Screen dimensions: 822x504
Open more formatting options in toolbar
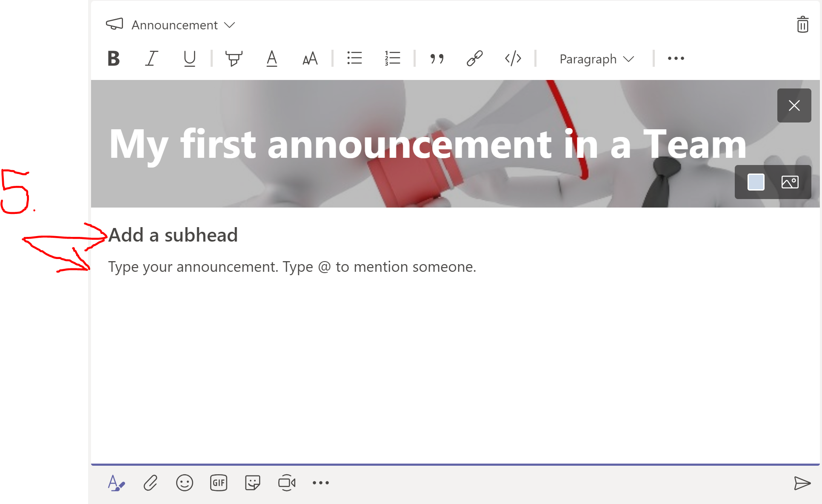point(676,59)
